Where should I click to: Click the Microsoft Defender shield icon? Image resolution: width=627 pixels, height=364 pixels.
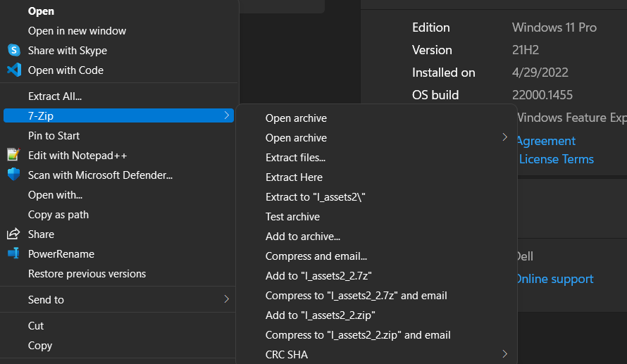tap(14, 174)
